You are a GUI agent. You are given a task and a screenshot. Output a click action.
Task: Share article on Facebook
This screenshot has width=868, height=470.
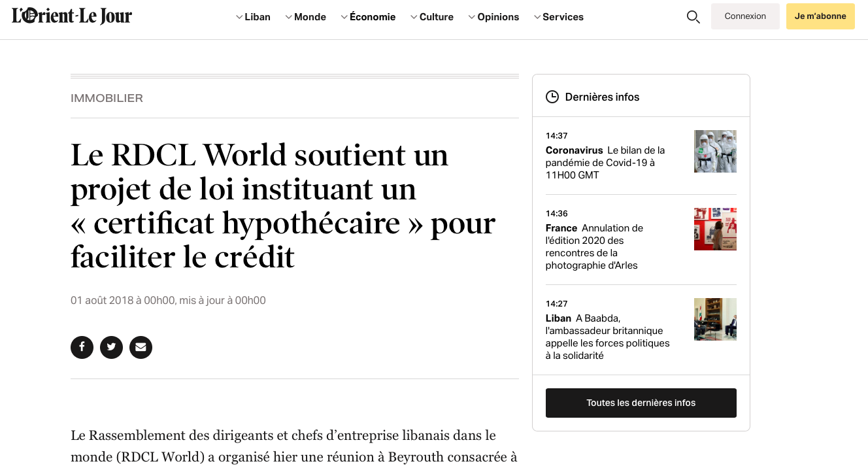(x=82, y=347)
